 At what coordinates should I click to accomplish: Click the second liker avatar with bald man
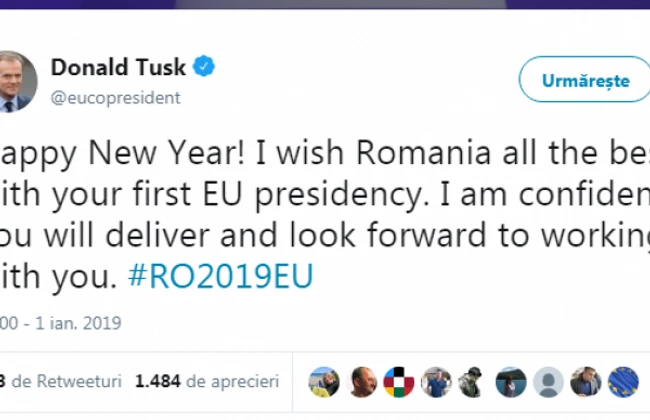click(x=363, y=381)
